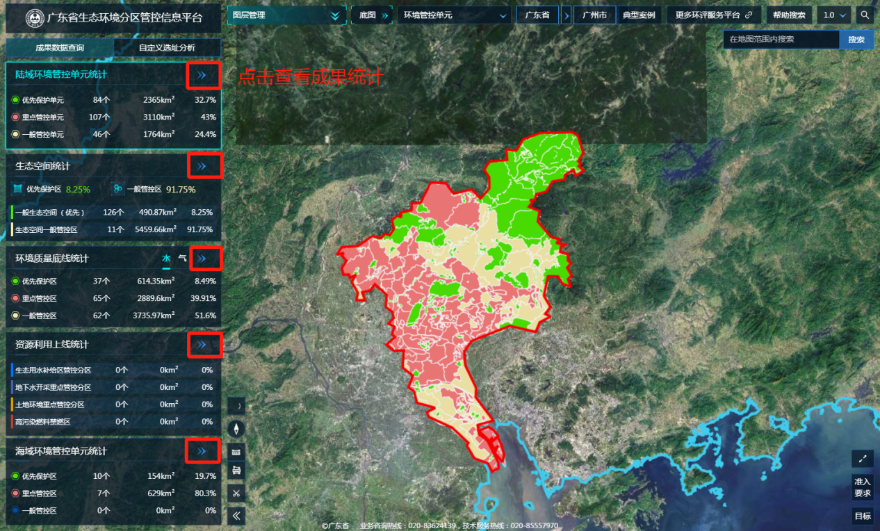The height and width of the screenshot is (531, 880).
Task: Click the compass icon in map toolbar
Action: 237,428
